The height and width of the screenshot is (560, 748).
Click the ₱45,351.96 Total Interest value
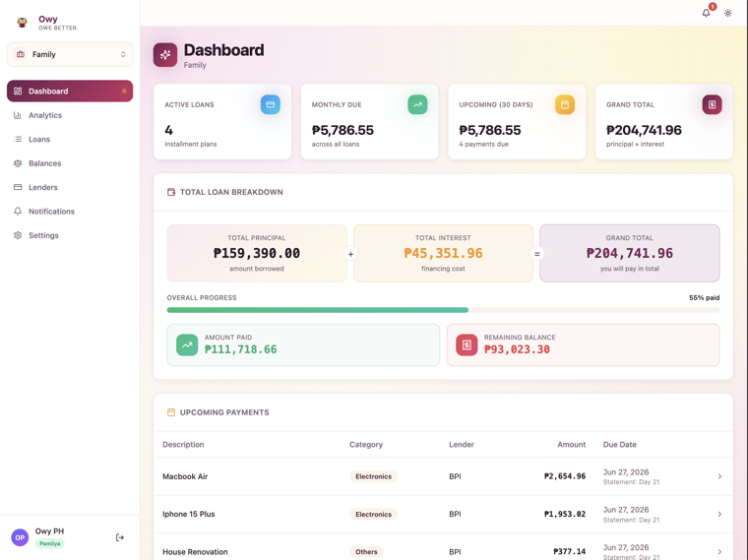click(443, 253)
